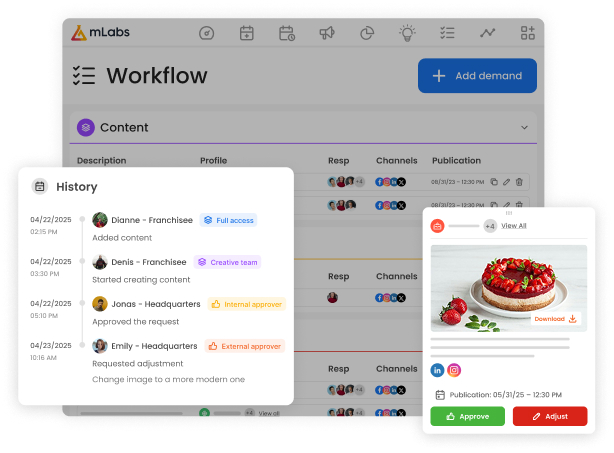This screenshot has width=614, height=453.
Task: Click the Description column header
Action: pyautogui.click(x=101, y=161)
